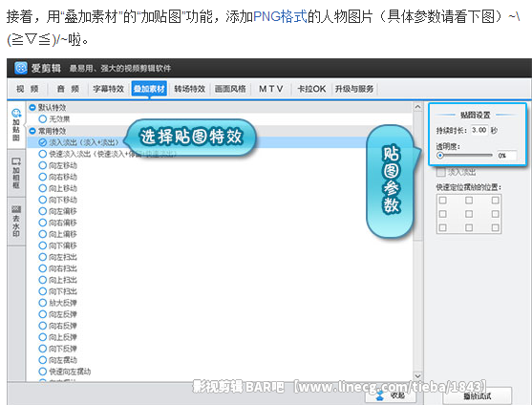The height and width of the screenshot is (405, 532).
Task: Click the scrollbar up arrow in effects list
Action: pos(417,107)
